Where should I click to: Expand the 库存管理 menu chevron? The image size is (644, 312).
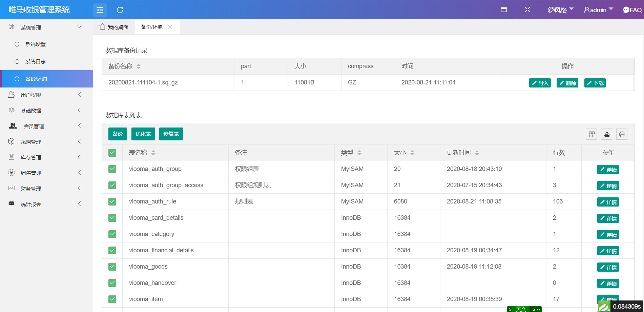click(79, 157)
